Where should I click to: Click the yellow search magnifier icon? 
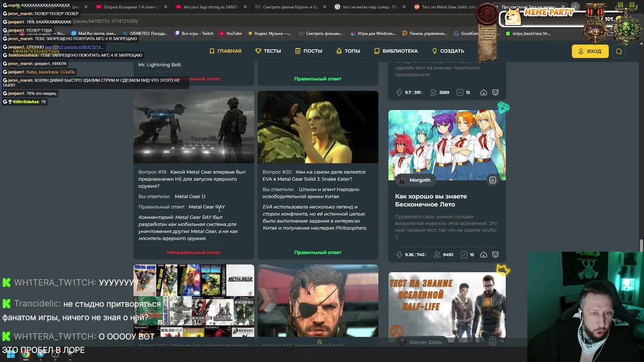click(619, 51)
